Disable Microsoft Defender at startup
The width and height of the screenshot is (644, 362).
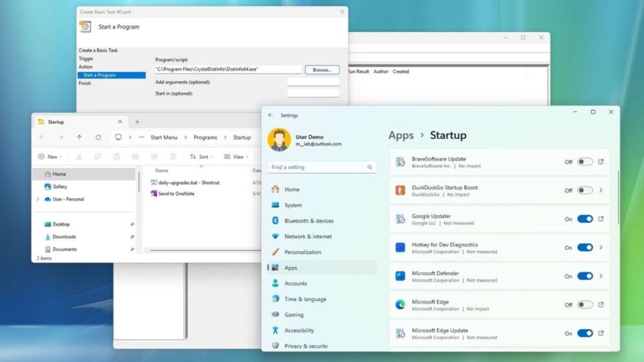click(585, 276)
